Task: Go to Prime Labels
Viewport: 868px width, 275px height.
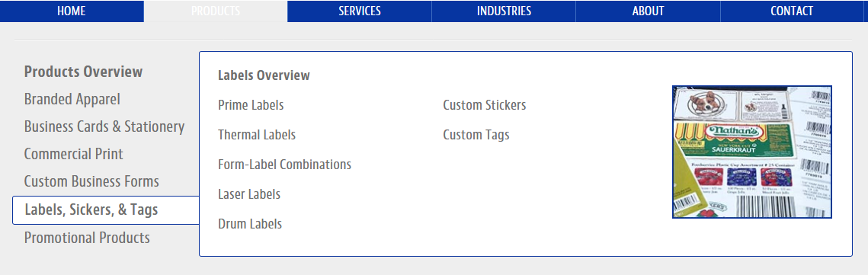Action: (251, 105)
